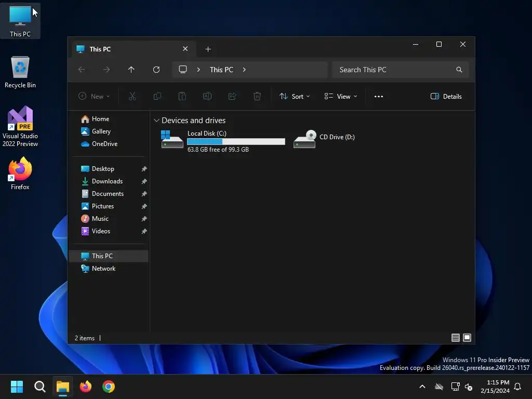The image size is (532, 399).
Task: Launch Firefox from the taskbar
Action: (x=86, y=387)
